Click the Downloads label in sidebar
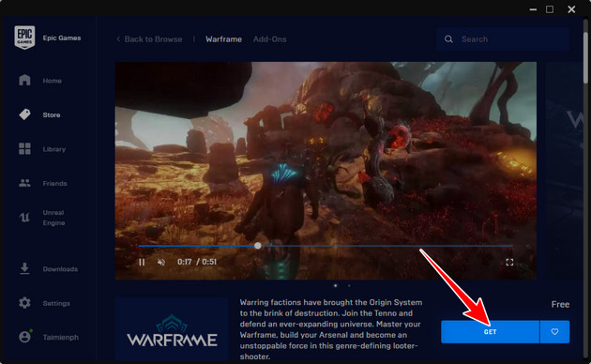 tap(60, 269)
